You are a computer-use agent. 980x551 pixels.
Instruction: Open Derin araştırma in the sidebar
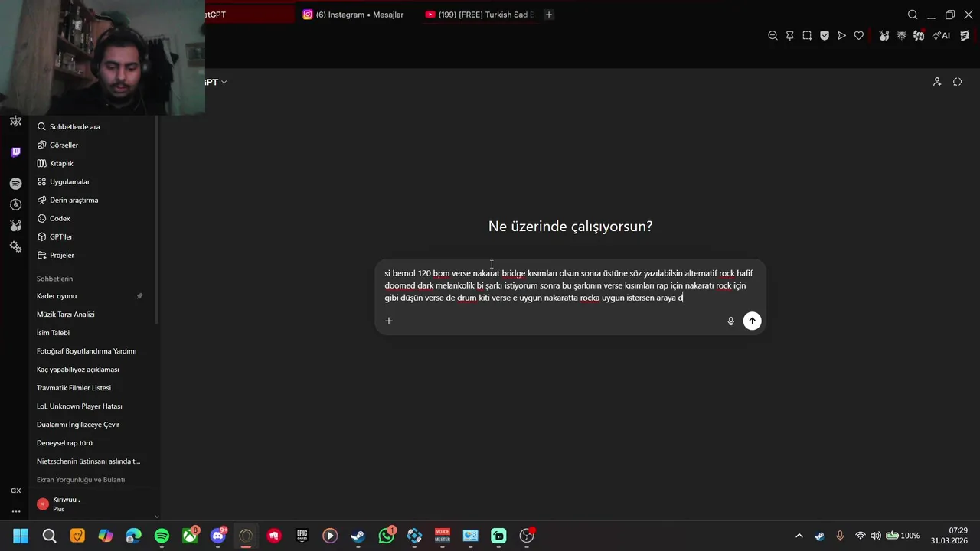93,200
